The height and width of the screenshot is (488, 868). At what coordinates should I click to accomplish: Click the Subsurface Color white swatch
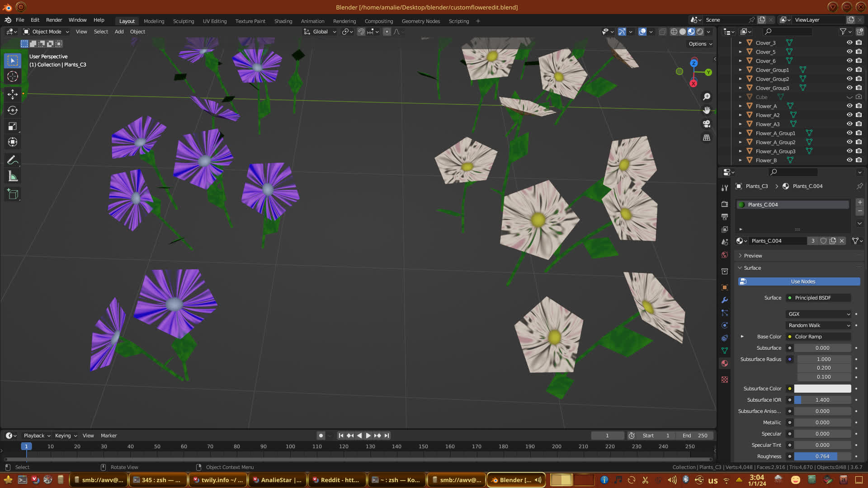(822, 389)
